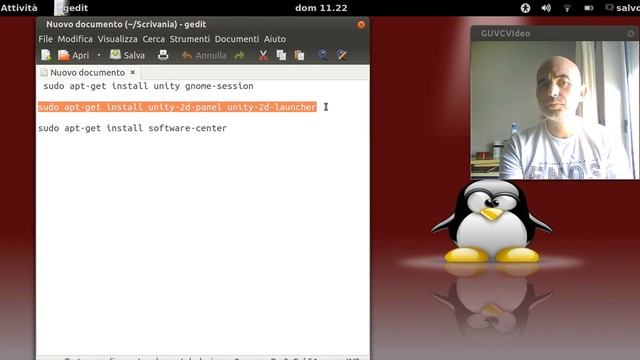Open the salvo user menu
Image resolution: width=640 pixels, height=360 pixels.
tap(623, 8)
